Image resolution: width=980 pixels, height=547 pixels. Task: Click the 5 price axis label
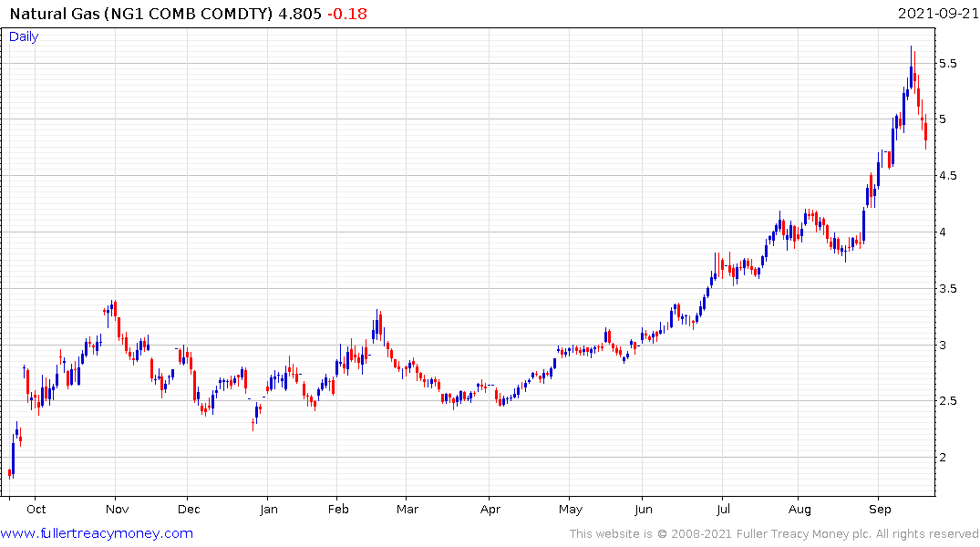tap(944, 119)
